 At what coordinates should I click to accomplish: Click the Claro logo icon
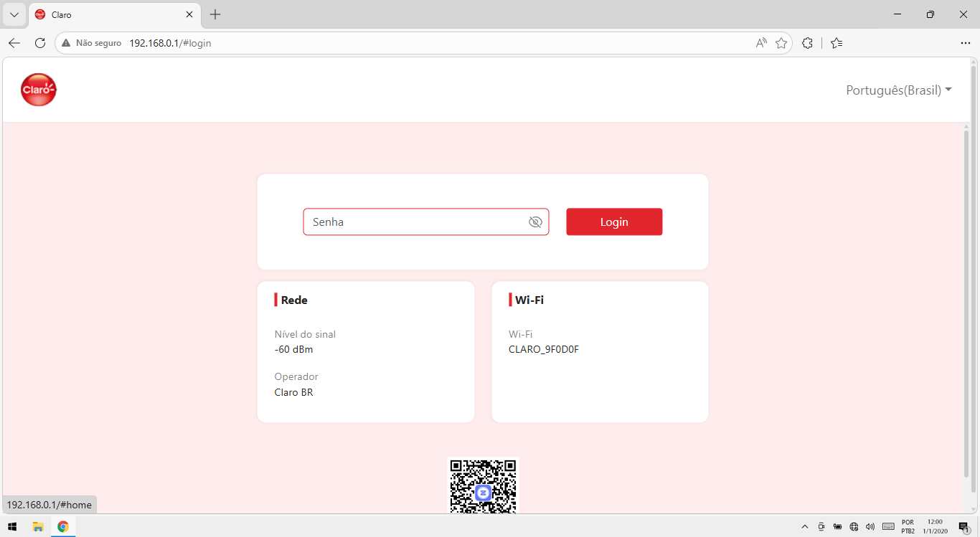(39, 90)
